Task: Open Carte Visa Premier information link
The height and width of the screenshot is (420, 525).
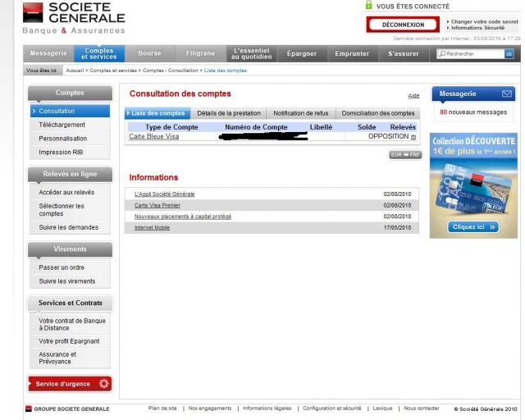Action: pyautogui.click(x=157, y=205)
